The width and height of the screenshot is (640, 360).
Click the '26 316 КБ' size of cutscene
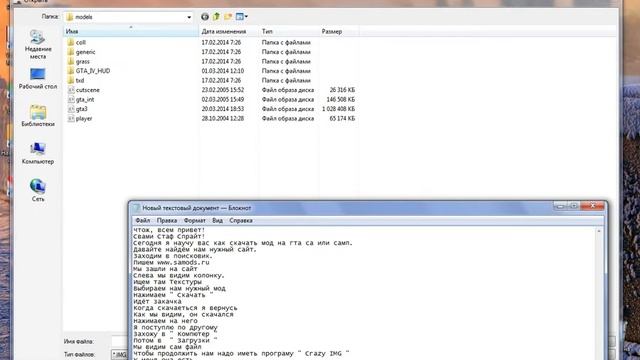pyautogui.click(x=342, y=90)
